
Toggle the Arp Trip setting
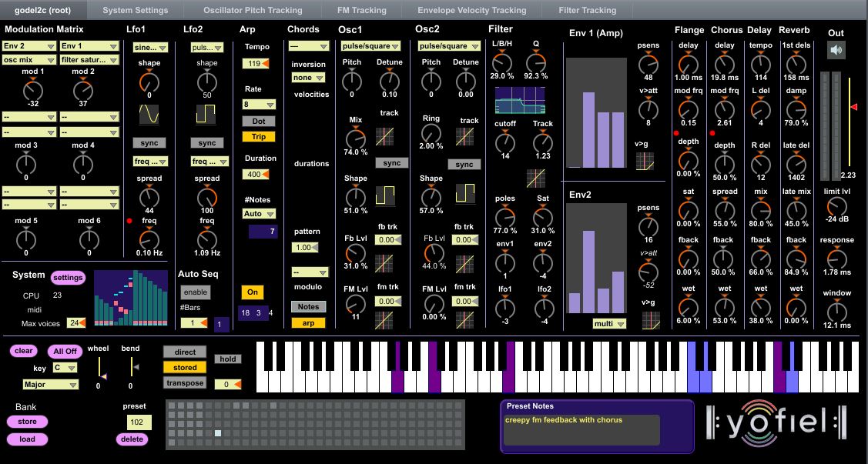(x=259, y=137)
